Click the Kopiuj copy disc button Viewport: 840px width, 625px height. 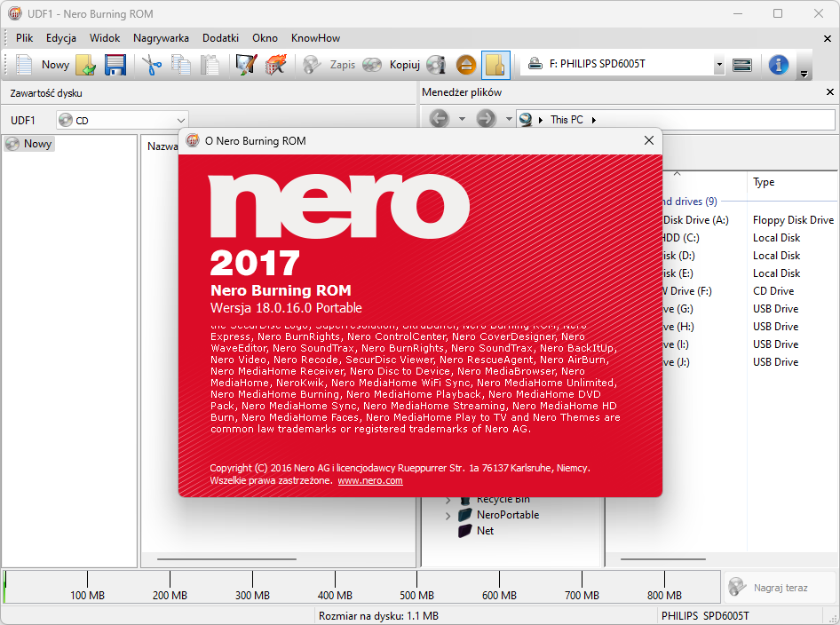tap(391, 65)
